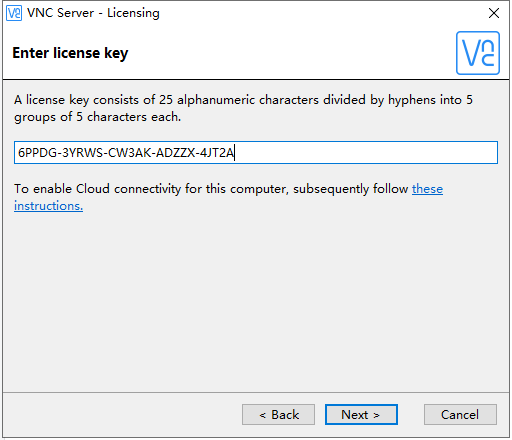The image size is (512, 440).
Task: Click empty space inside license key box
Action: tap(367, 153)
